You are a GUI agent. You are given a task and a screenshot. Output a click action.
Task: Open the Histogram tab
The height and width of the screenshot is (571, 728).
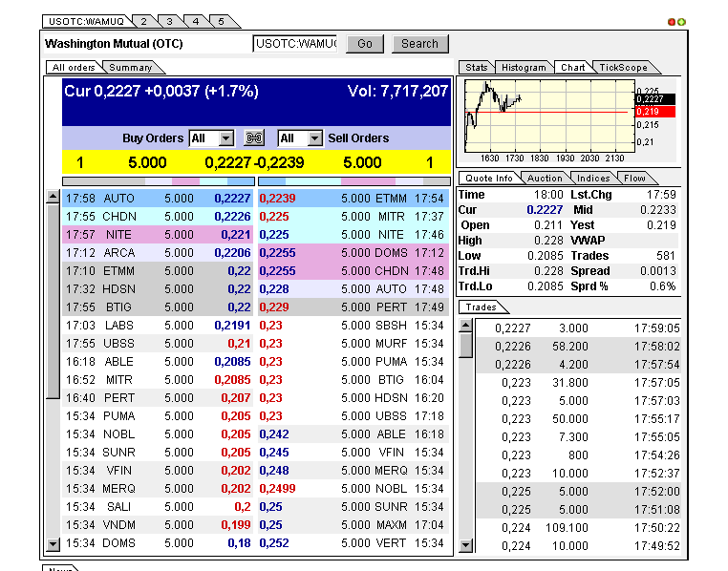(x=524, y=68)
